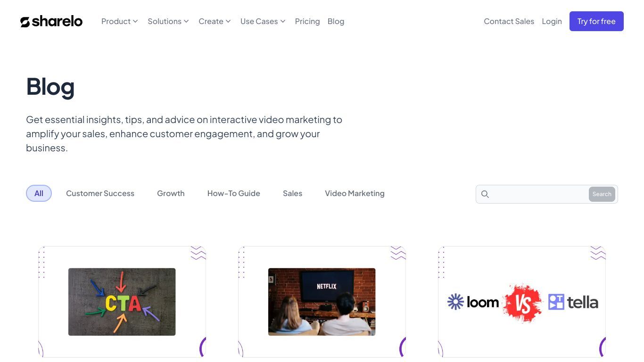
Task: Filter posts by Customer Success
Action: (x=100, y=193)
